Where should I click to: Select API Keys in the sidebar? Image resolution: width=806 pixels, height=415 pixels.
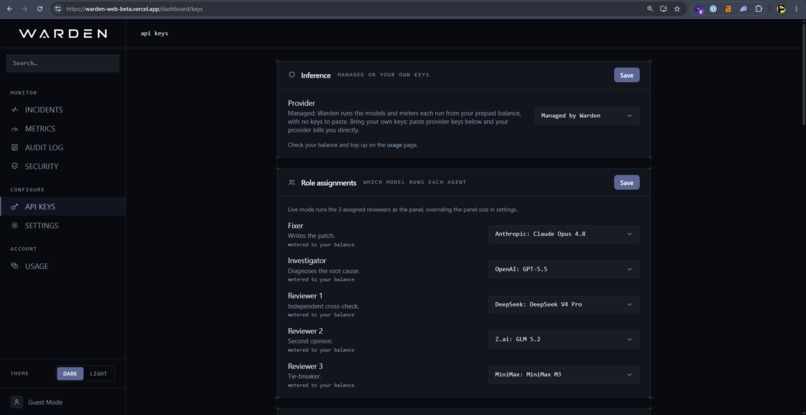(x=63, y=207)
